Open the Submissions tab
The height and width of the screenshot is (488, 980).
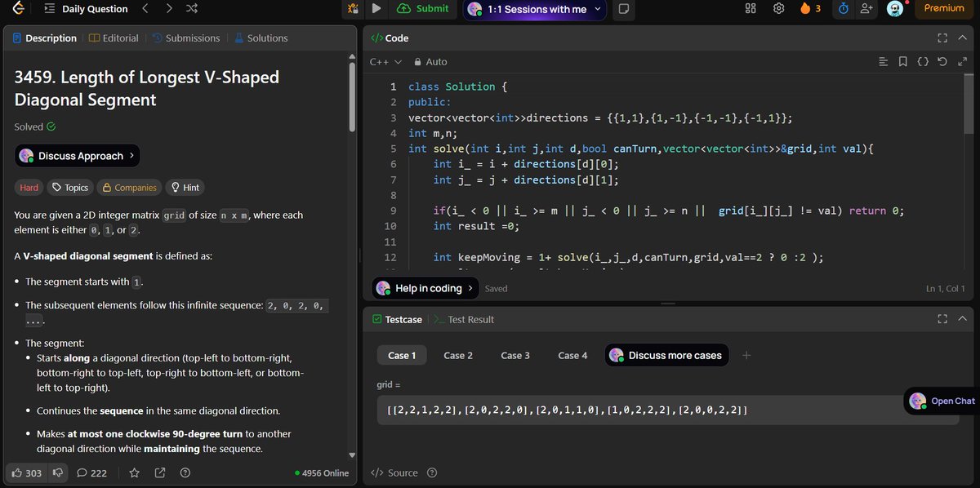(x=188, y=38)
